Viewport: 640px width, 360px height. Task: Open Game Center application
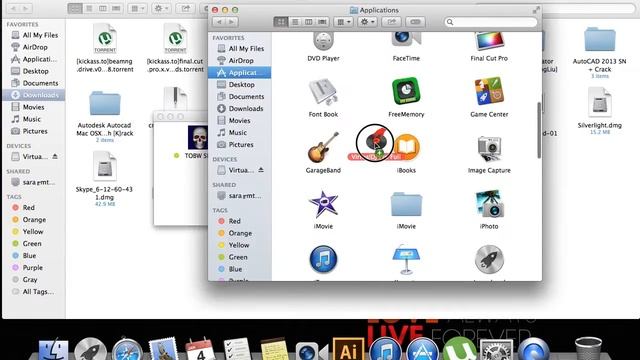click(489, 91)
